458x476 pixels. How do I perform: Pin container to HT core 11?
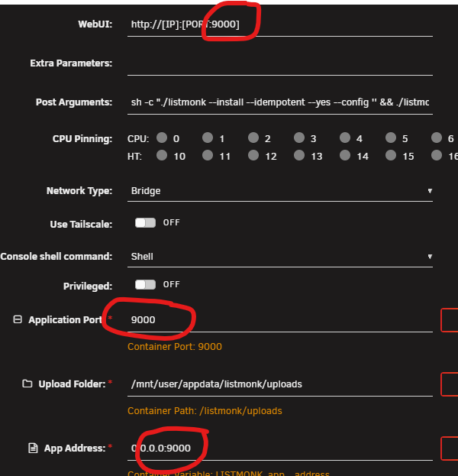coord(208,155)
